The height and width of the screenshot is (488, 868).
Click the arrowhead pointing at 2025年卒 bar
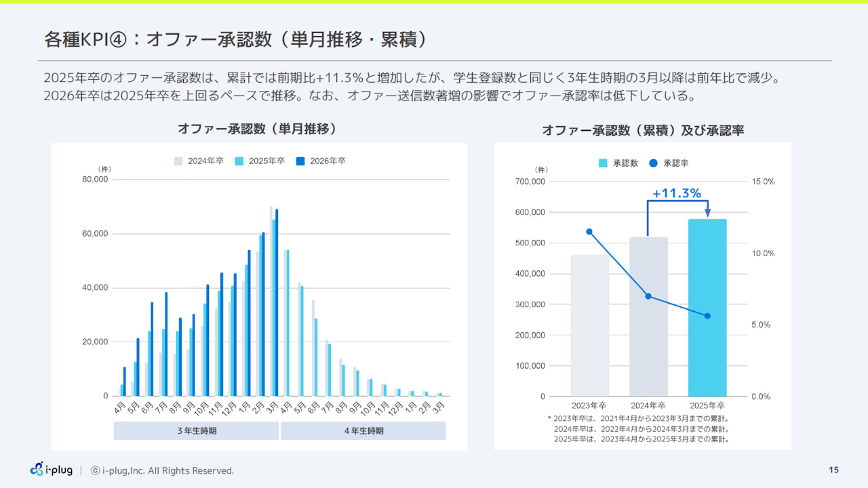tap(707, 213)
